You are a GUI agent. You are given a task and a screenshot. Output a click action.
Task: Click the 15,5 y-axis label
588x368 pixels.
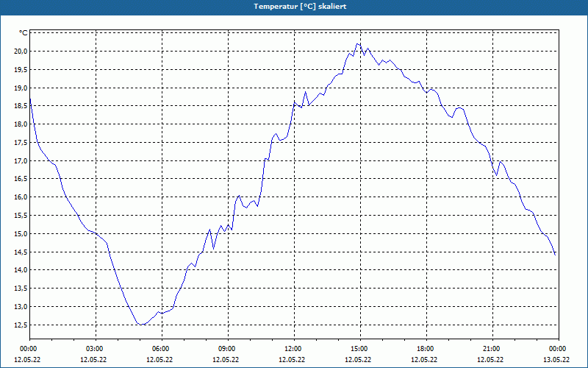[x=21, y=216]
